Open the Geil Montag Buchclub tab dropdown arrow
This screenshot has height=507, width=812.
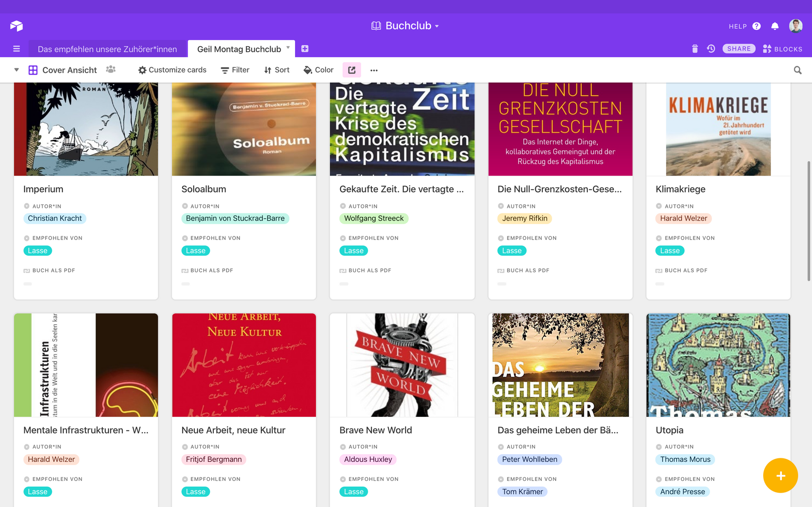pos(288,47)
